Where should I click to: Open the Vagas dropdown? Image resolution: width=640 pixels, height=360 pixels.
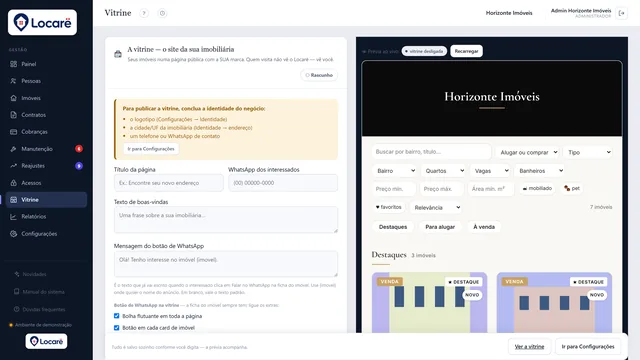(x=490, y=171)
